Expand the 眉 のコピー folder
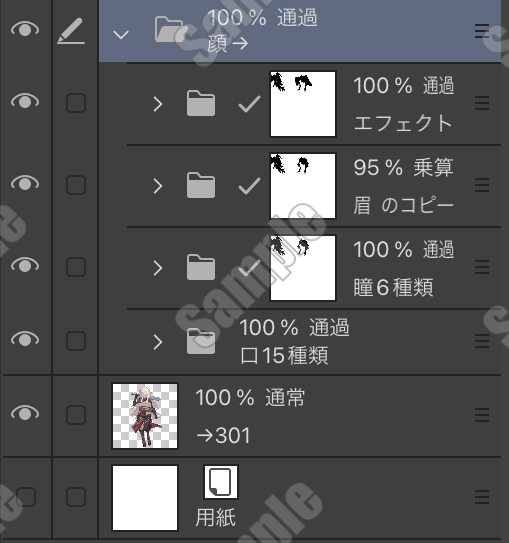The width and height of the screenshot is (509, 543). click(x=158, y=186)
